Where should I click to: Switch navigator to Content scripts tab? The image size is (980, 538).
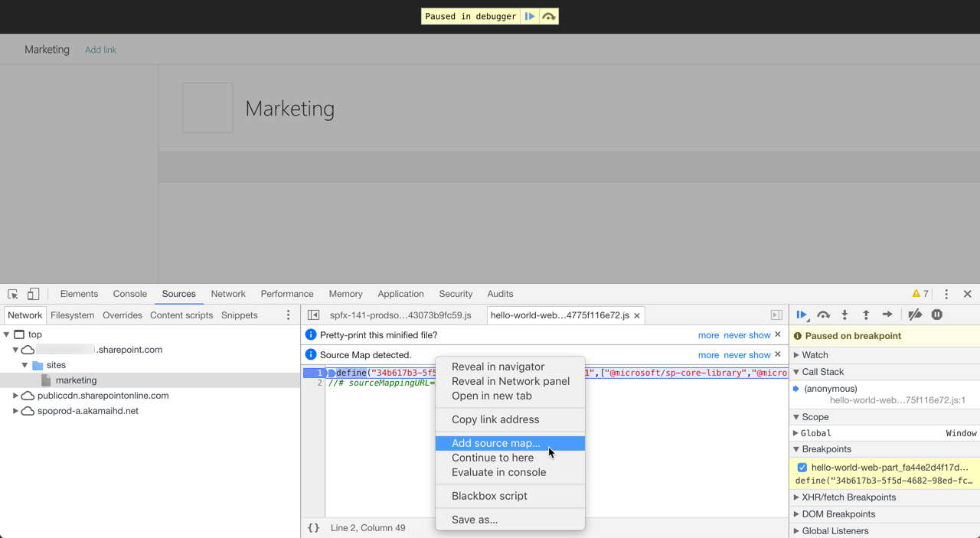pyautogui.click(x=181, y=315)
